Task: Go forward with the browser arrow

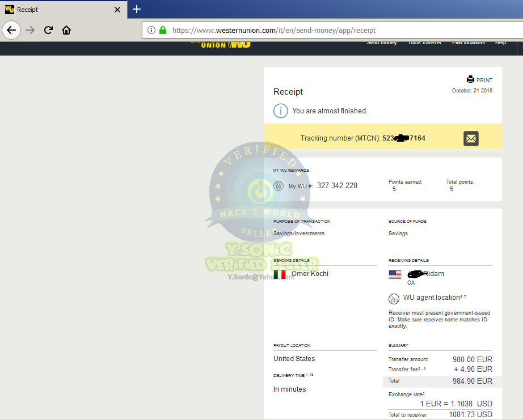Action: (30, 31)
